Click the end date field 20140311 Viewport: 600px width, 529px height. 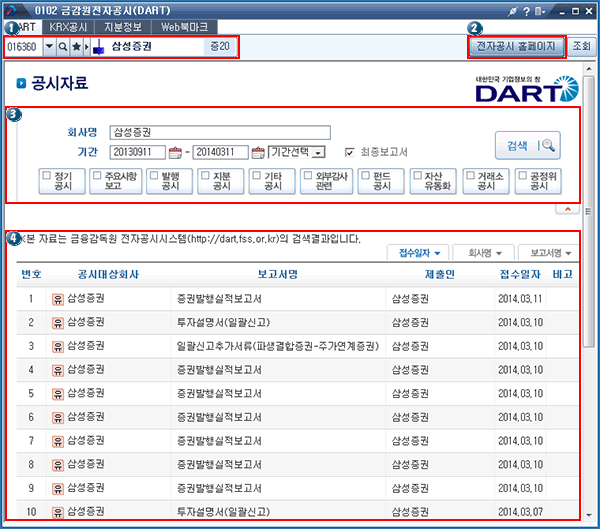(x=220, y=152)
